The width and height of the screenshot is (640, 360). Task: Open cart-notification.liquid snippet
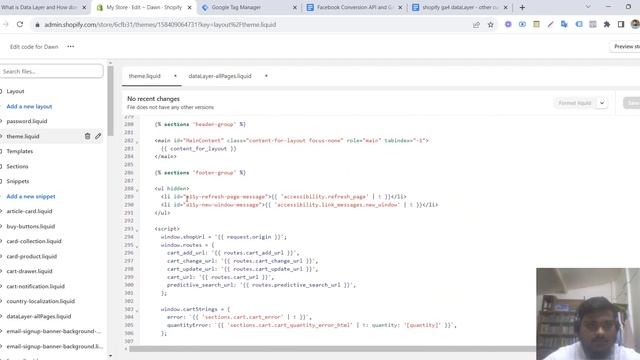pyautogui.click(x=36, y=286)
